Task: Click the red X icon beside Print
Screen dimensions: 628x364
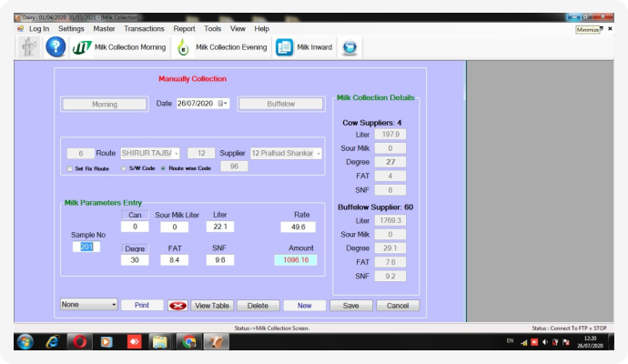Action: click(x=177, y=305)
